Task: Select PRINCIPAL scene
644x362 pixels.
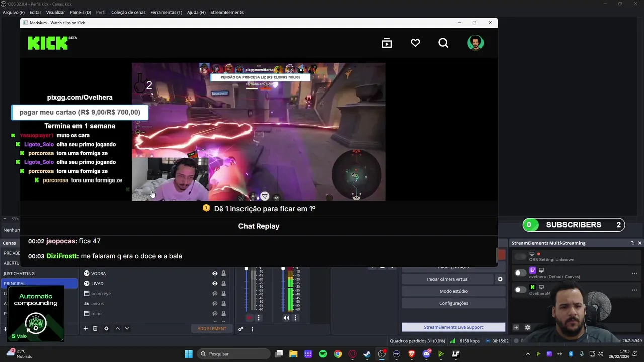Action: (x=39, y=284)
